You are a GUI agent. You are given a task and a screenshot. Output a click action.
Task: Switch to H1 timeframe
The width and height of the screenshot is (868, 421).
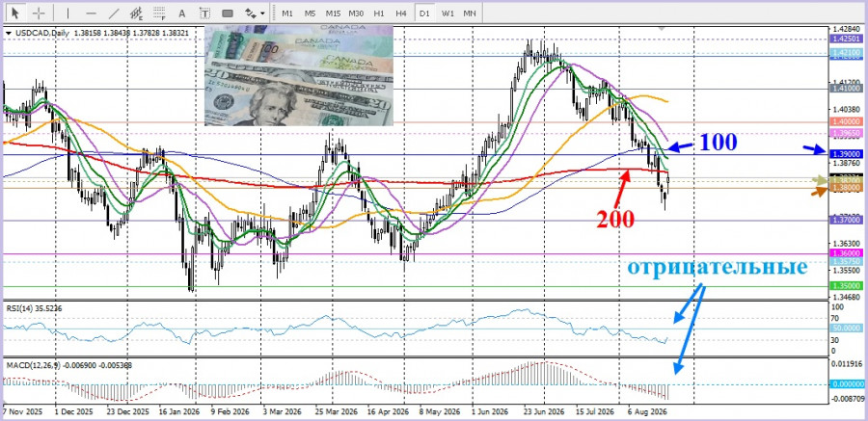pyautogui.click(x=379, y=13)
